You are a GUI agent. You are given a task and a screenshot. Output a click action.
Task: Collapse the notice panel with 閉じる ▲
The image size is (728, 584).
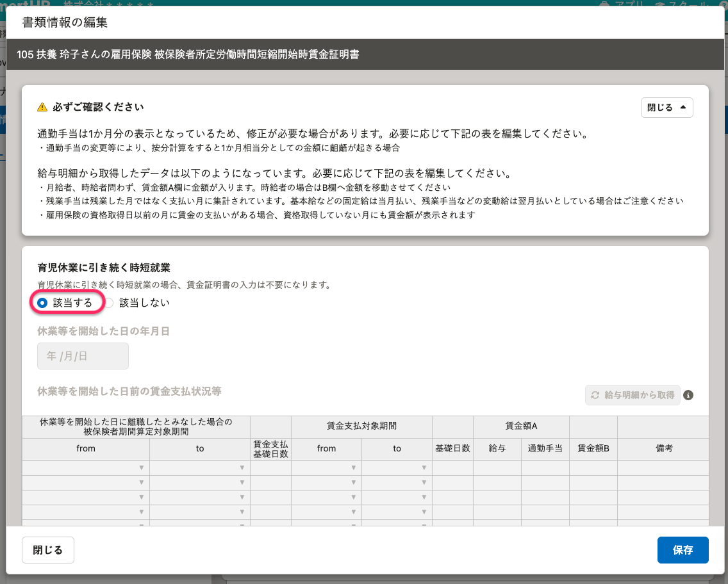[666, 108]
